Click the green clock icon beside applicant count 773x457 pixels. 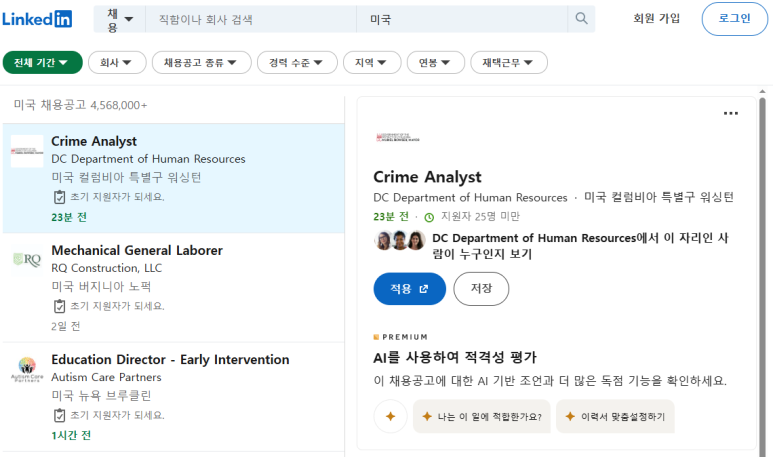click(x=429, y=217)
